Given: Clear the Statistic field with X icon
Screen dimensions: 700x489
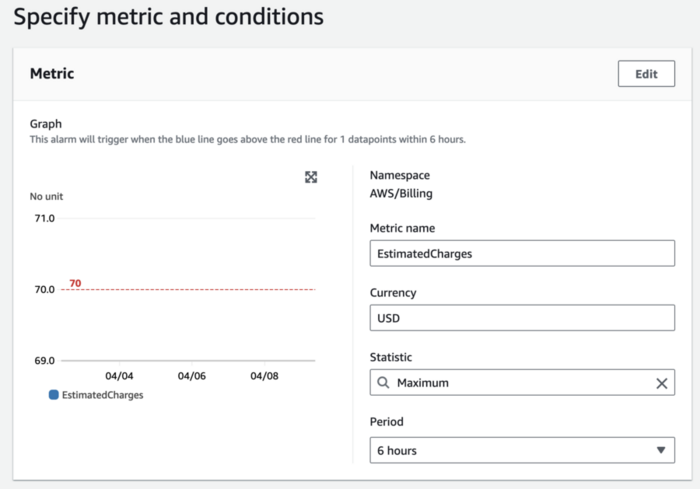Looking at the screenshot, I should (661, 383).
